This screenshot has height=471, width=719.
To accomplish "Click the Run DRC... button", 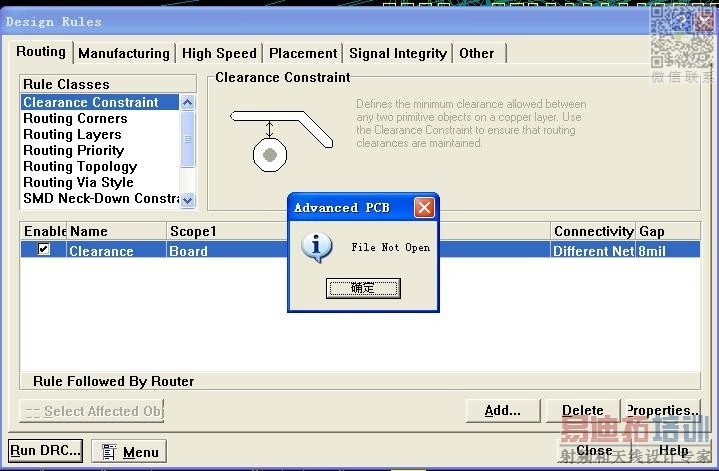I will click(x=45, y=450).
